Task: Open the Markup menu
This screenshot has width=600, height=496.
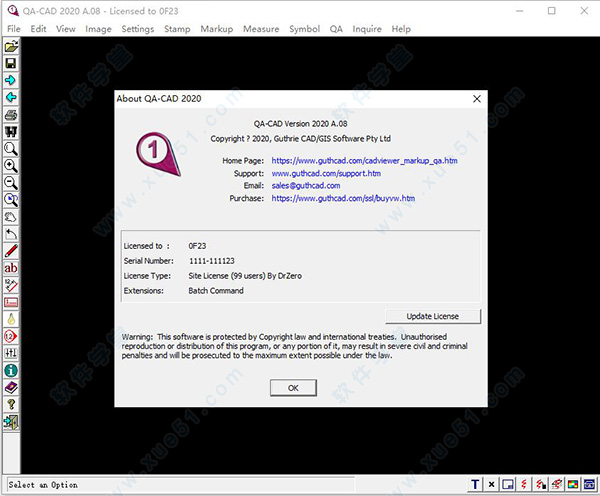Action: pyautogui.click(x=217, y=29)
